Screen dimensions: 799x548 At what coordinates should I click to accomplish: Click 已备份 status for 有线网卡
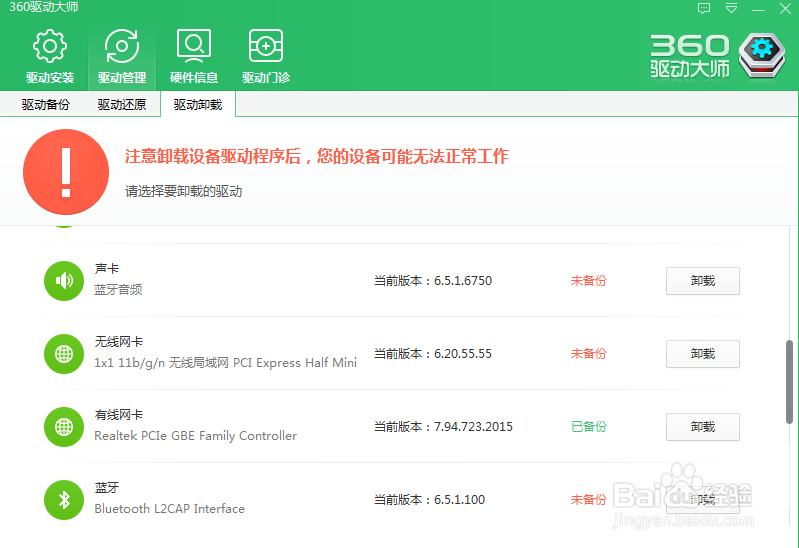click(589, 427)
